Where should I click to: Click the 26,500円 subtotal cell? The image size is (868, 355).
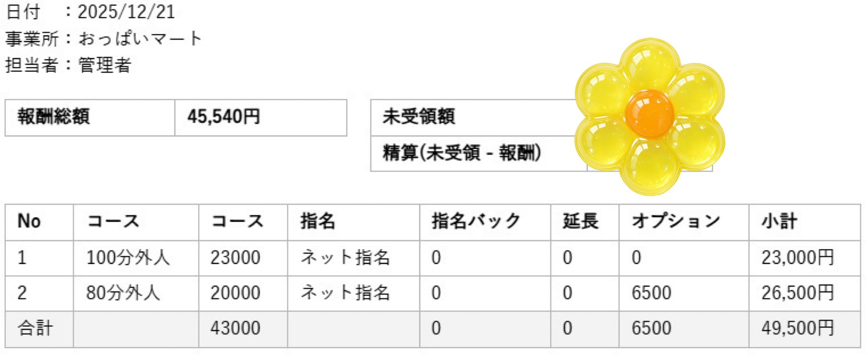(x=798, y=293)
